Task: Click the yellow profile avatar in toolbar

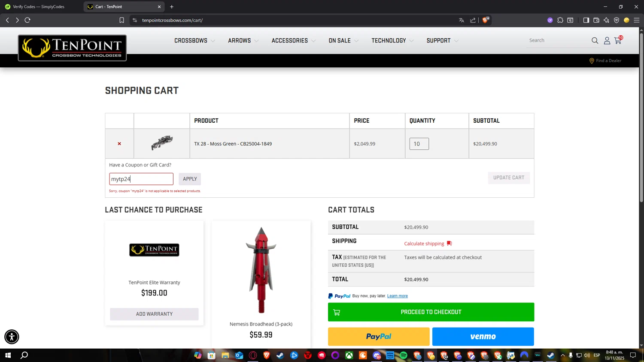Action: 626,20
